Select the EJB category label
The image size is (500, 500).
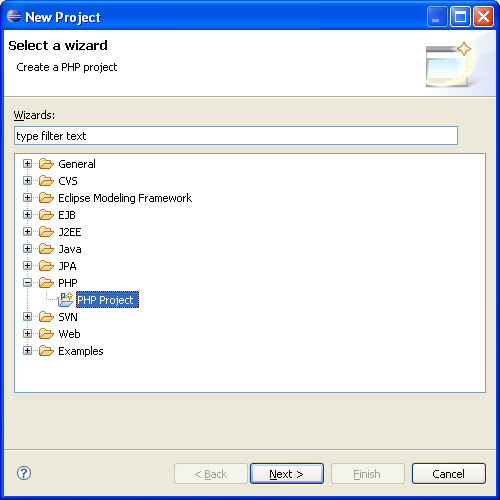(x=67, y=215)
